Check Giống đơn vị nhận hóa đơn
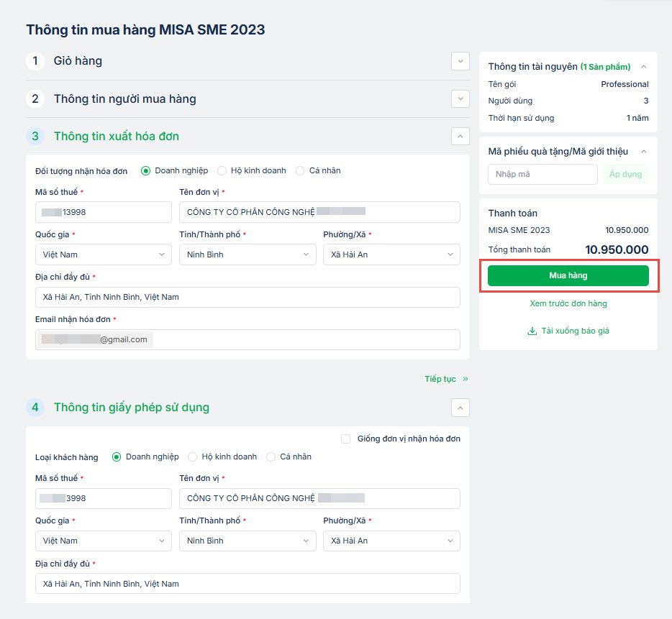 pyautogui.click(x=346, y=439)
